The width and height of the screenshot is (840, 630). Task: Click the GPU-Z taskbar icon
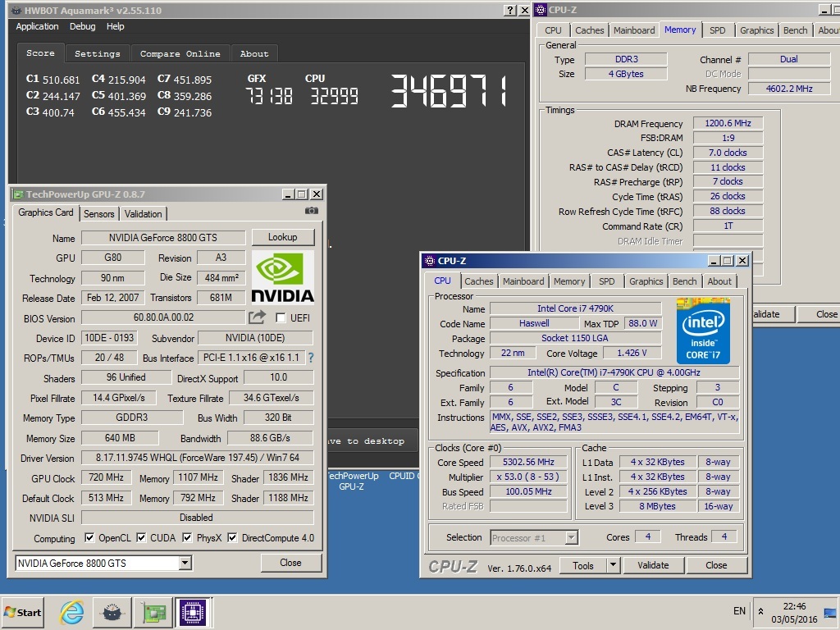click(153, 612)
